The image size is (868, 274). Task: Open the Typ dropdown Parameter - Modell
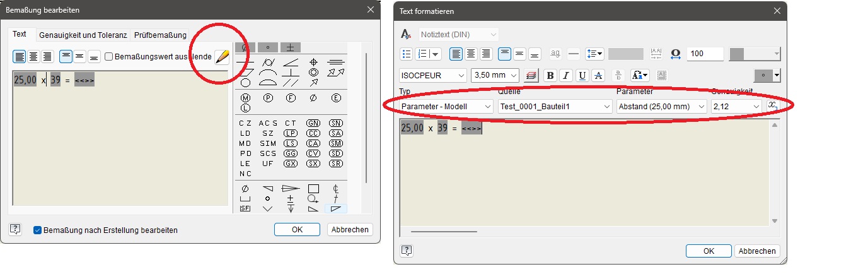coord(446,107)
